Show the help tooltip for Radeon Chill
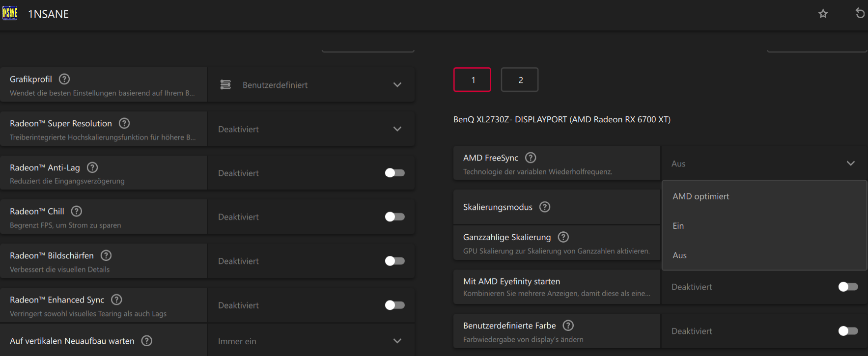The image size is (868, 356). (77, 211)
